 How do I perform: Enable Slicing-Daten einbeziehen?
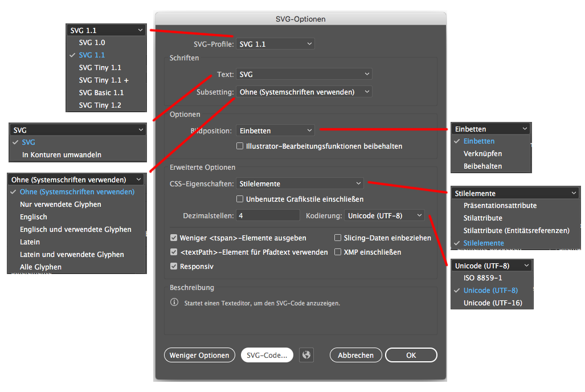coord(338,238)
